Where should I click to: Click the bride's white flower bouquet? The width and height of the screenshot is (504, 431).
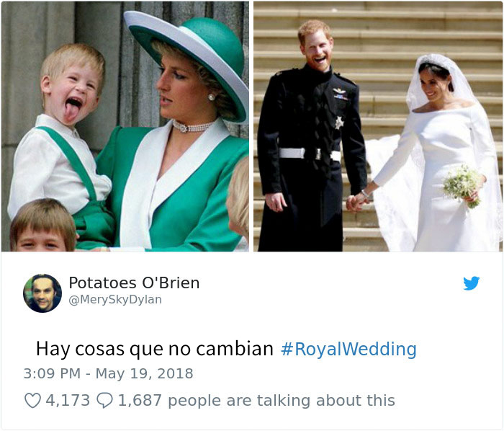[x=463, y=185]
